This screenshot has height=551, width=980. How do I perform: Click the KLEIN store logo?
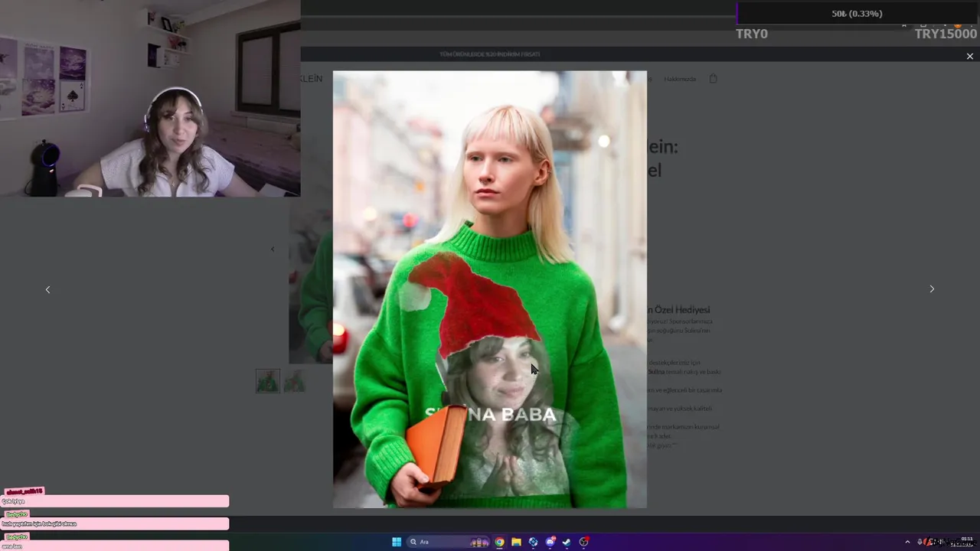point(312,79)
